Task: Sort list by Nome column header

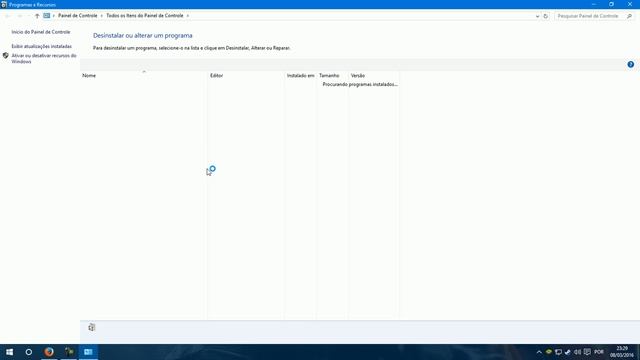Action: pyautogui.click(x=144, y=76)
